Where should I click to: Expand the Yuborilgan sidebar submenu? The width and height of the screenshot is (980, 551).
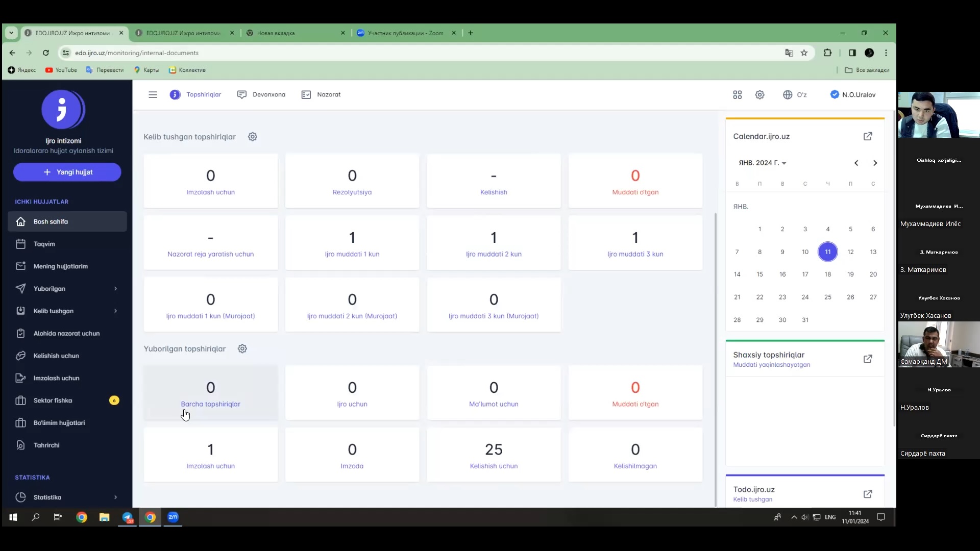[x=115, y=289]
